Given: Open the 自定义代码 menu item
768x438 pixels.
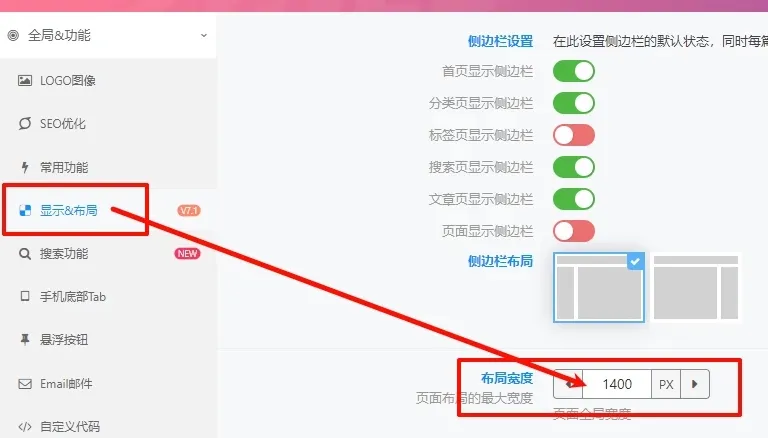Looking at the screenshot, I should [x=70, y=426].
